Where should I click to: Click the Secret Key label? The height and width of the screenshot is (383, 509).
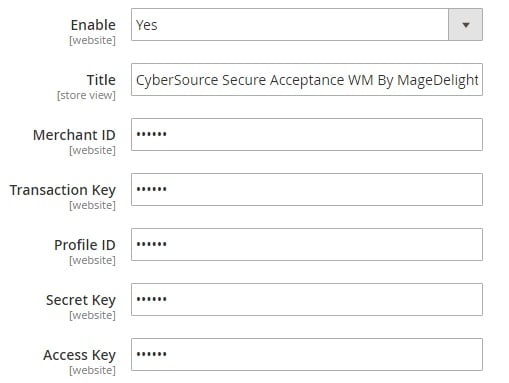pyautogui.click(x=81, y=300)
